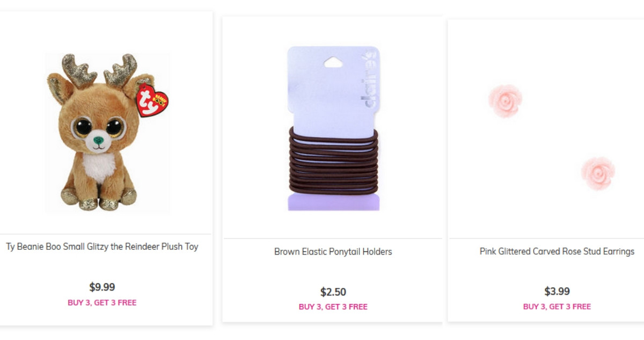Viewport: 644px width, 340px height.
Task: Click the hanger hole on ponytail card
Action: (333, 62)
